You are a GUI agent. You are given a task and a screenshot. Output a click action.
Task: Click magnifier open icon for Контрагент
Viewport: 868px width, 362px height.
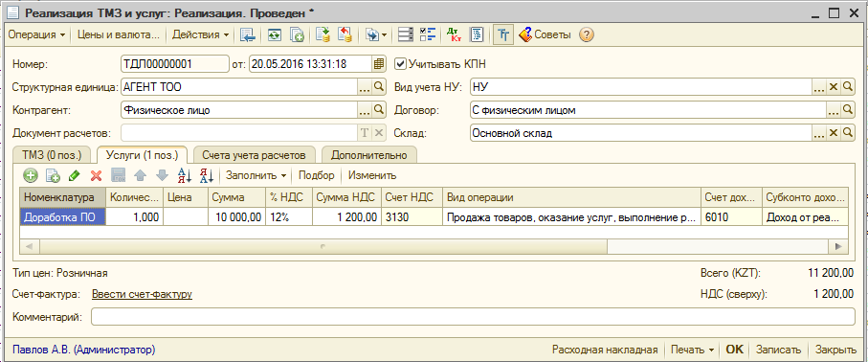(x=379, y=110)
